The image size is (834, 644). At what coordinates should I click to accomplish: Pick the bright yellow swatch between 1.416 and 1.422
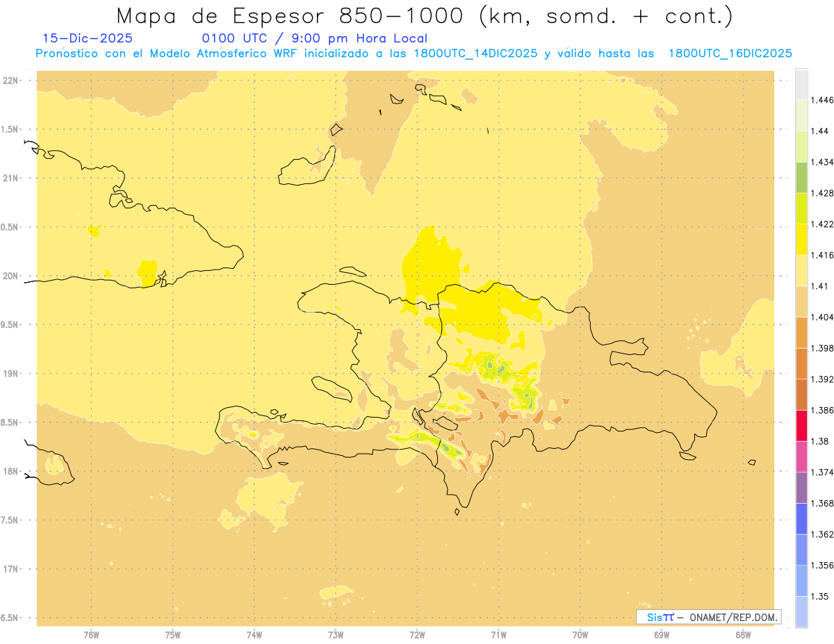pyautogui.click(x=801, y=240)
